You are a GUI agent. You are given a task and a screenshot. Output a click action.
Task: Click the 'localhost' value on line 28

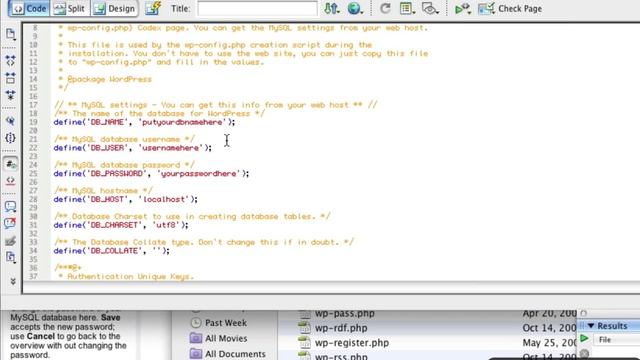[164, 199]
